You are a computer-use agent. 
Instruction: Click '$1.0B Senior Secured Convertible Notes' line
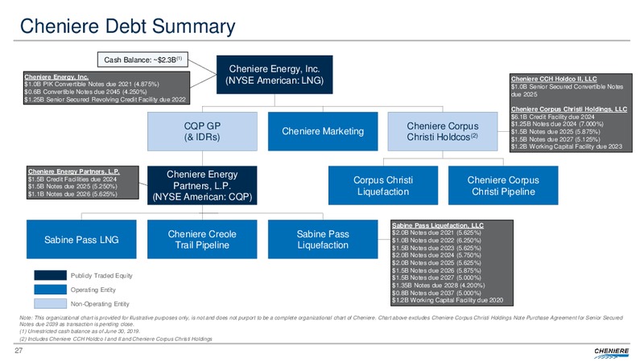tap(568, 90)
